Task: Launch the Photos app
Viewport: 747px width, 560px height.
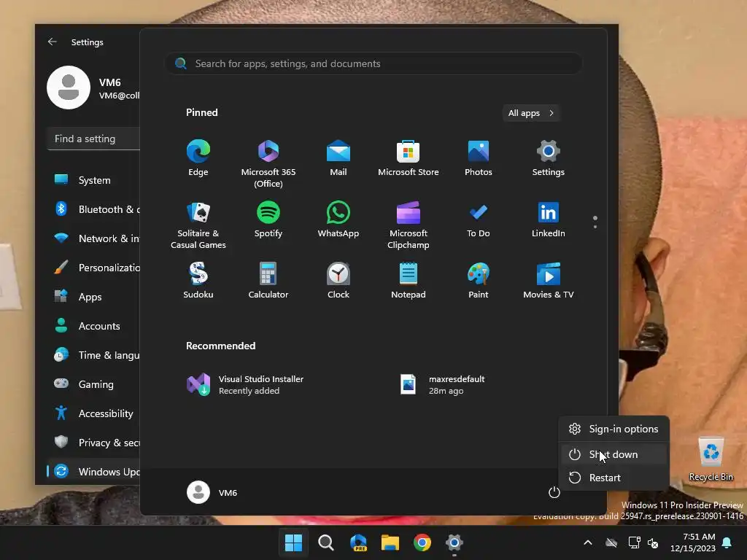Action: click(x=479, y=158)
